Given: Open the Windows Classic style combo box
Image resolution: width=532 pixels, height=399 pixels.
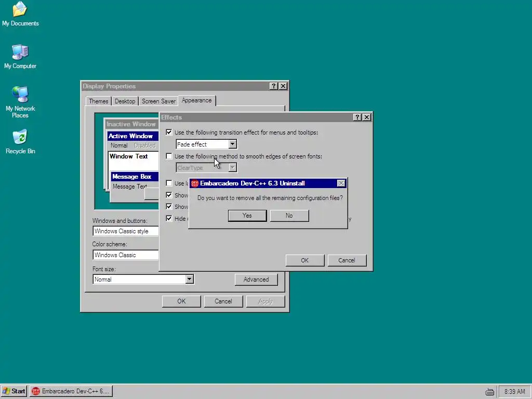Looking at the screenshot, I should (x=126, y=231).
